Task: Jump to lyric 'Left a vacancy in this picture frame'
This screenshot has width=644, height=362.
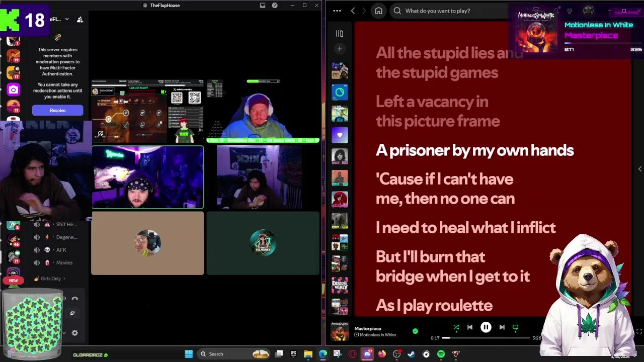Action: point(438,111)
